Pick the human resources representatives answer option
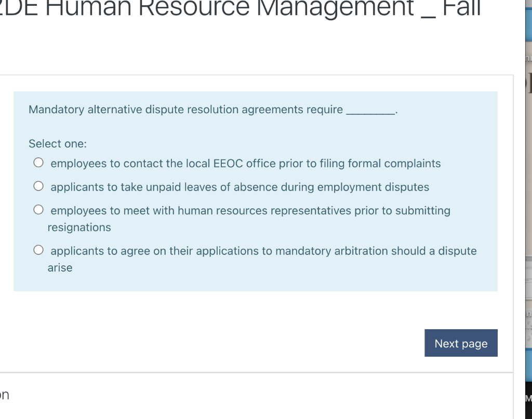The image size is (532, 419). coord(38,209)
